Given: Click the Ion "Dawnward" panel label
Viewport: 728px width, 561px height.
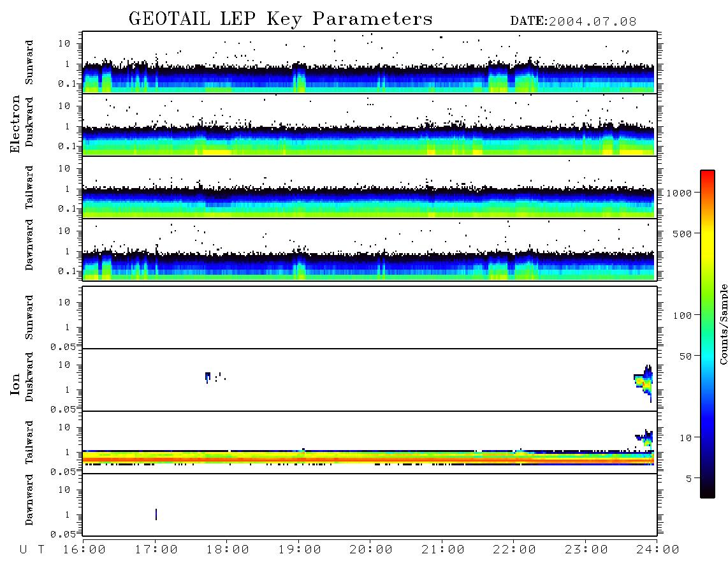Looking at the screenshot, I should click(x=29, y=500).
